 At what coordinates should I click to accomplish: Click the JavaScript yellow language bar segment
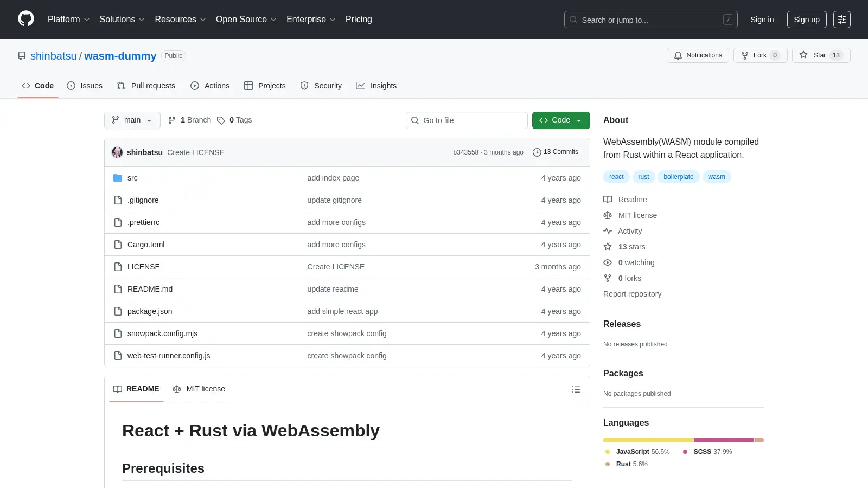pos(648,440)
